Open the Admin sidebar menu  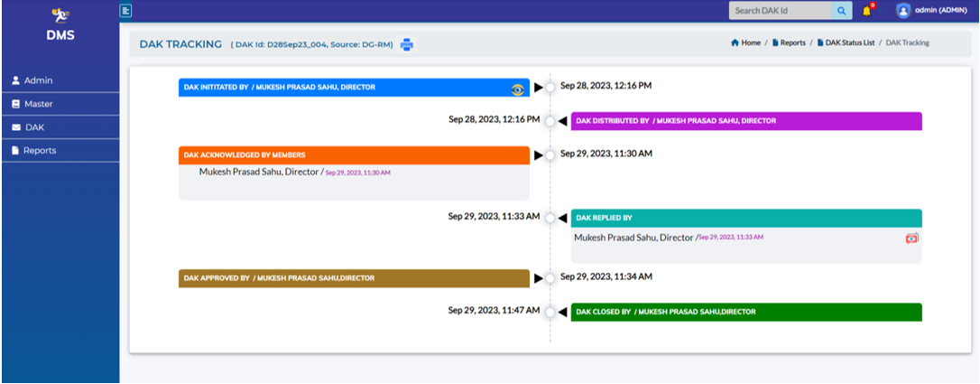[38, 80]
